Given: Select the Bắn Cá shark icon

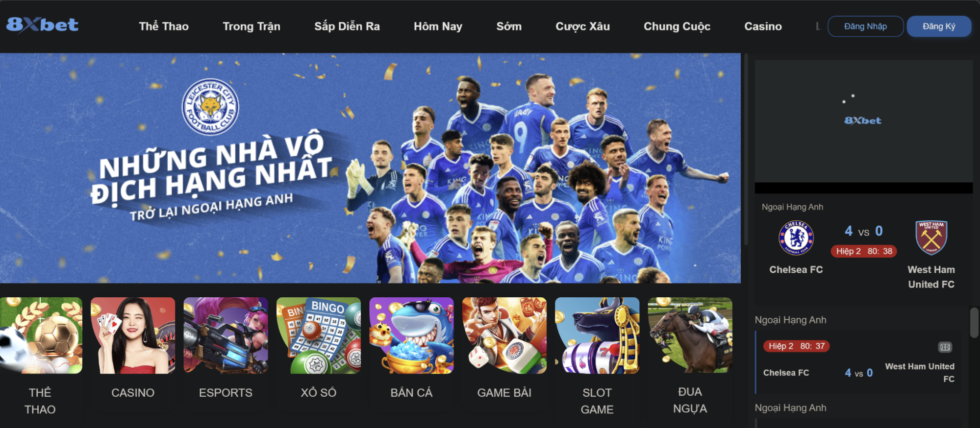Looking at the screenshot, I should point(411,335).
